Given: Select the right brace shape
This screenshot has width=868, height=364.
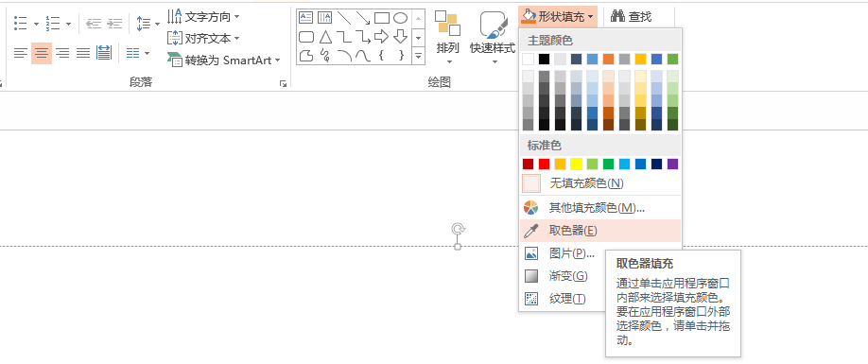Looking at the screenshot, I should click(x=401, y=56).
